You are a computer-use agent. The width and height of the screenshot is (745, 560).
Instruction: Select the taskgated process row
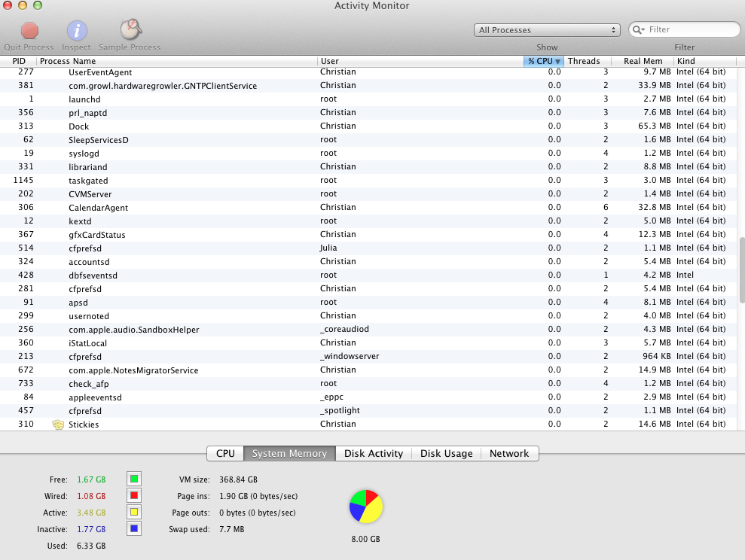pos(368,181)
